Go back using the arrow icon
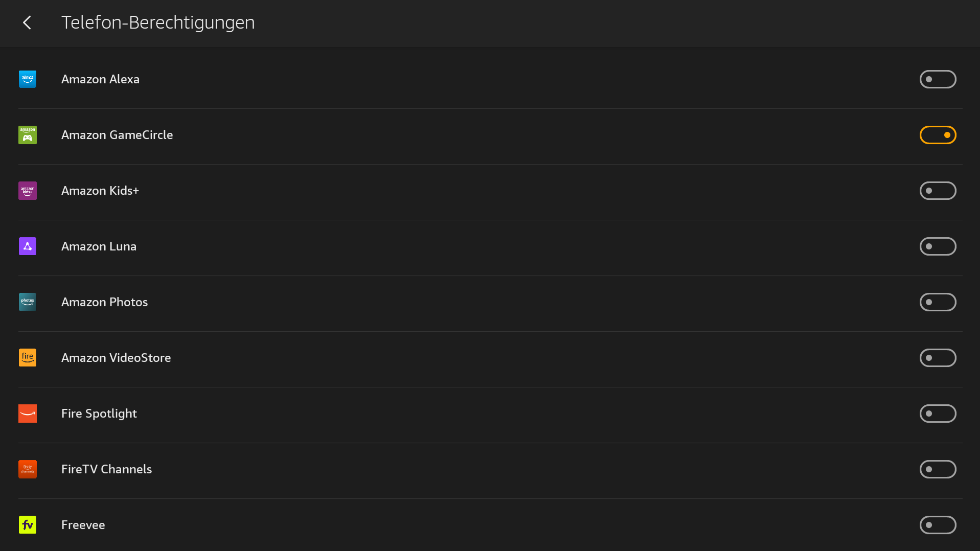This screenshot has height=551, width=980. pyautogui.click(x=27, y=22)
